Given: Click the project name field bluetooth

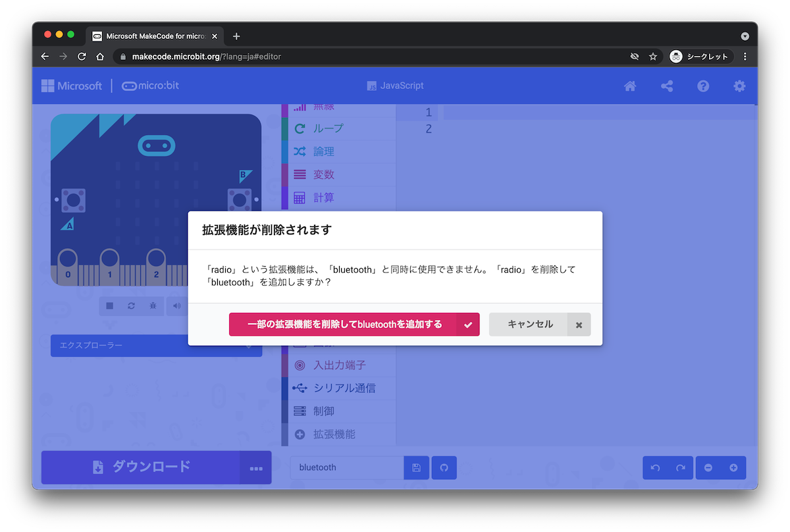Looking at the screenshot, I should (347, 467).
